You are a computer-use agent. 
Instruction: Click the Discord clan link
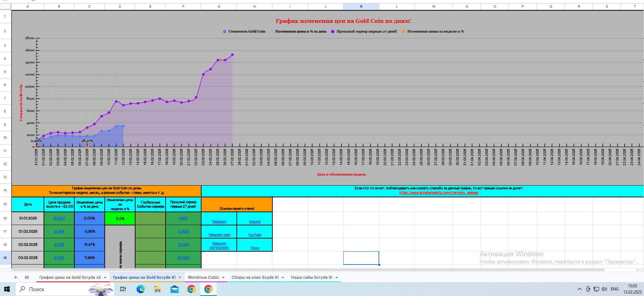click(x=255, y=222)
